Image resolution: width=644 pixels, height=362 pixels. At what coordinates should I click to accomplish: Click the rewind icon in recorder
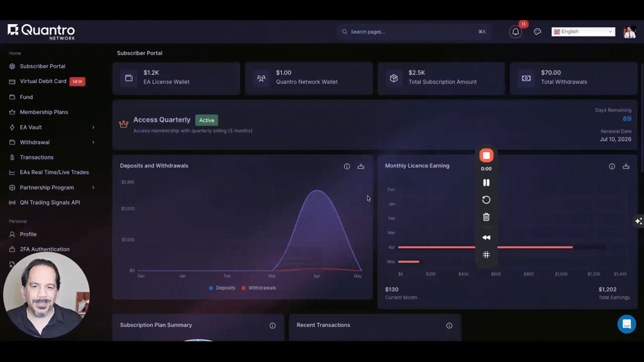pyautogui.click(x=486, y=238)
